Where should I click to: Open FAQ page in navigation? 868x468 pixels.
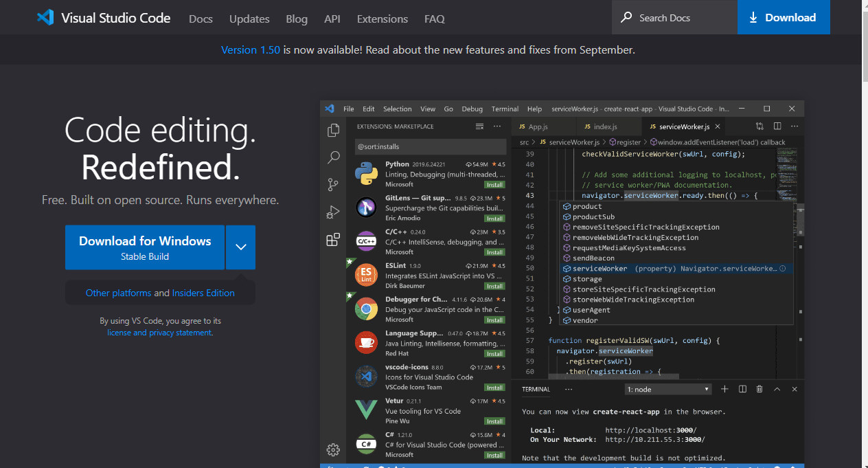[x=435, y=19]
